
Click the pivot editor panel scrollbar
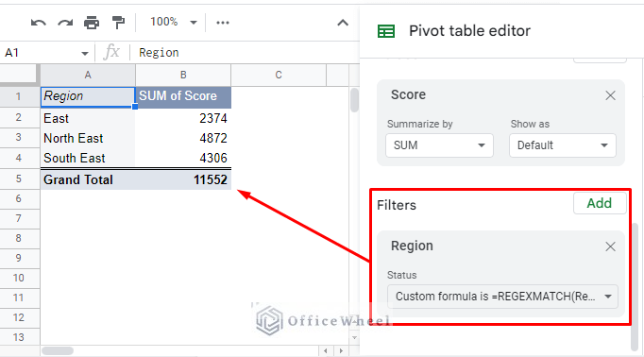635,287
